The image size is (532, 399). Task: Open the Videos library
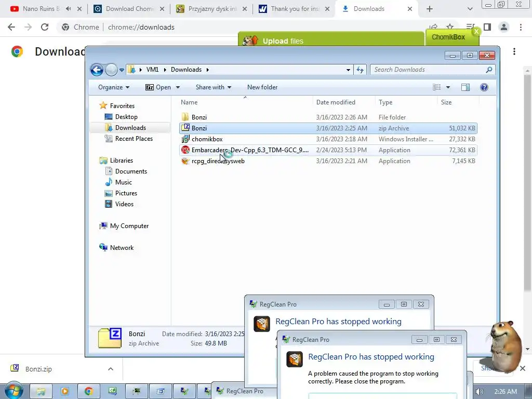coord(124,204)
